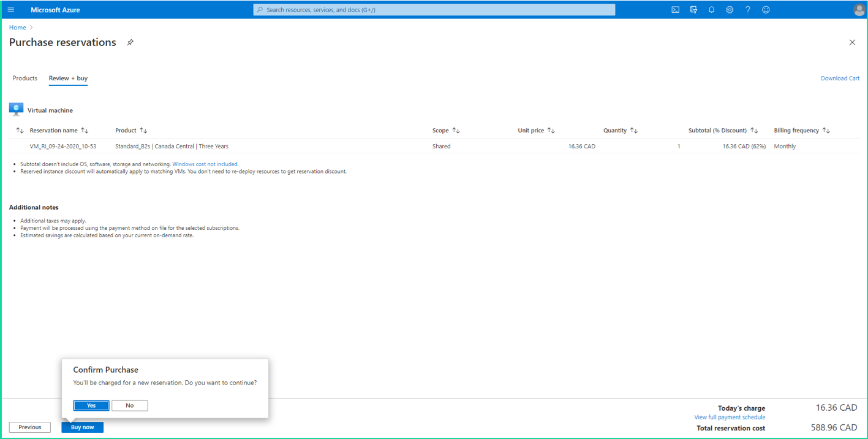868x439 pixels.
Task: Pin the Purchase reservations blade
Action: 130,42
